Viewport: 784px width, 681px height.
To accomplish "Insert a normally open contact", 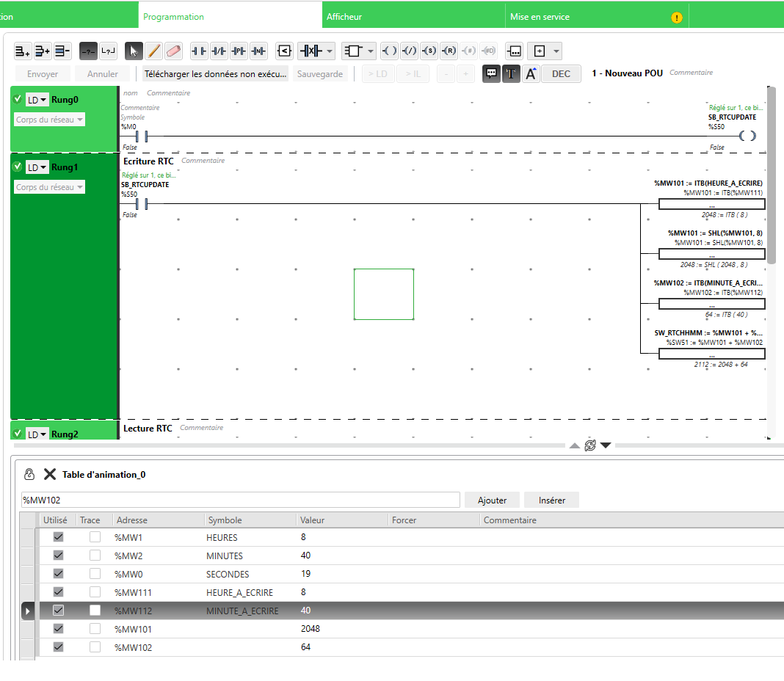I will 199,51.
